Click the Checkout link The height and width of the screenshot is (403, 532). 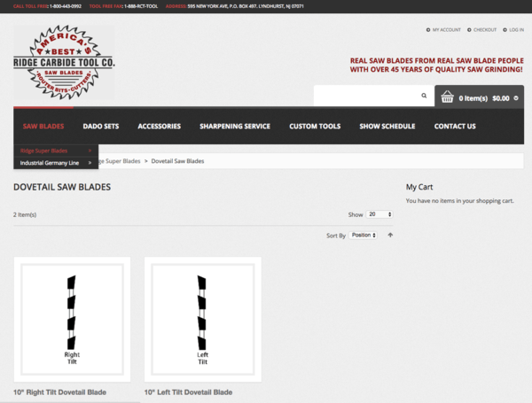tap(484, 29)
